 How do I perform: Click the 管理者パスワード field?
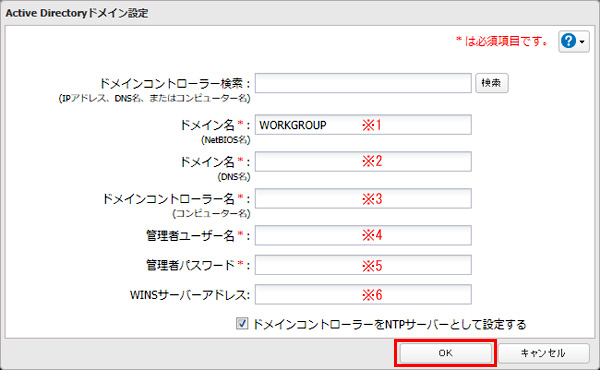pyautogui.click(x=363, y=265)
